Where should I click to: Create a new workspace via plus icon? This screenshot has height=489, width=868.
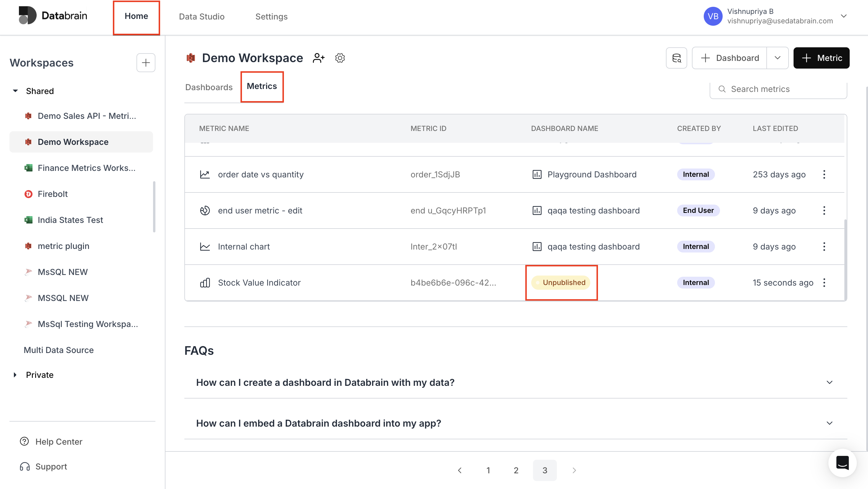click(x=146, y=62)
